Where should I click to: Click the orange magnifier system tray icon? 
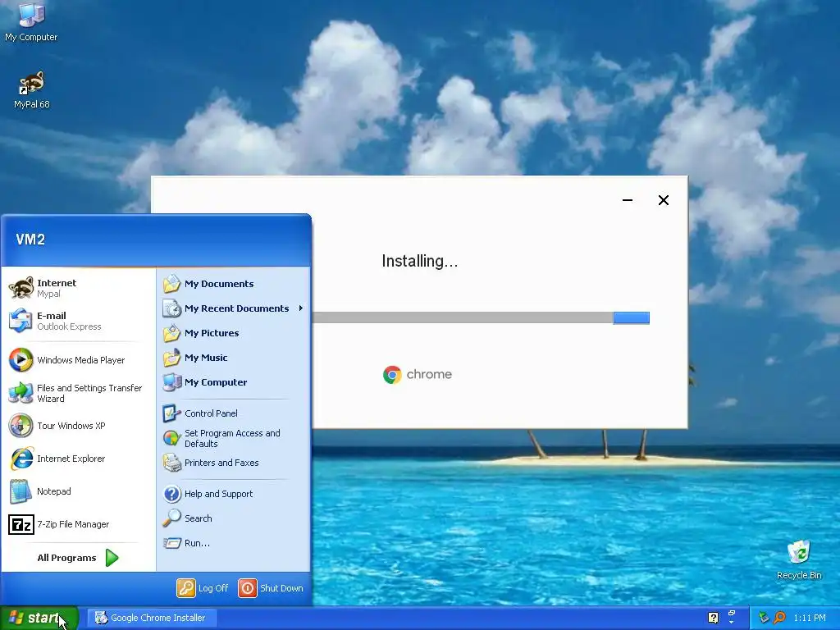coord(780,618)
